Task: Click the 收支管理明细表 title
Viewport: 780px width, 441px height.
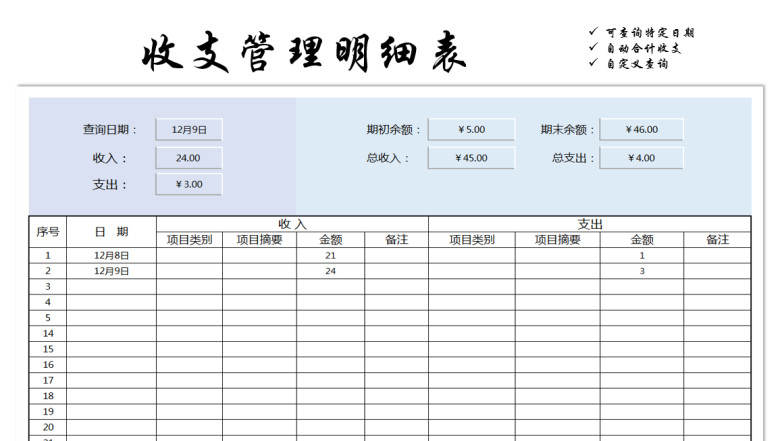Action: (304, 52)
